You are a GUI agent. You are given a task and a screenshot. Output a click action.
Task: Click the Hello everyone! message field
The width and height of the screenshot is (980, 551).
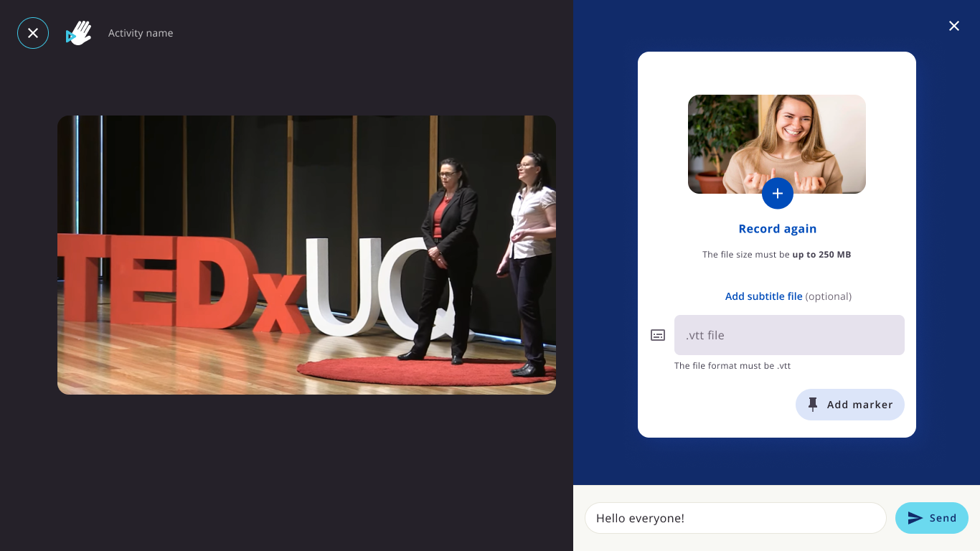tap(735, 518)
